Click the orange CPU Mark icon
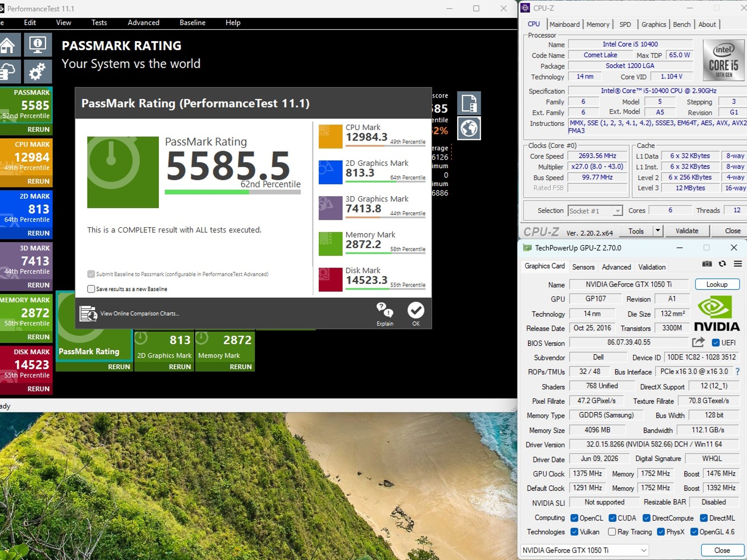747x560 pixels. pyautogui.click(x=330, y=136)
